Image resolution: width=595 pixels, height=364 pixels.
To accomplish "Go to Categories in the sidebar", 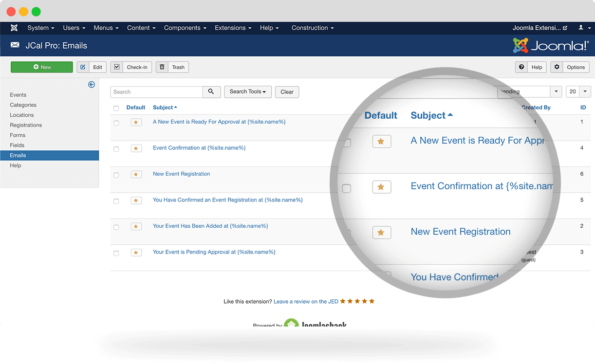I will tap(23, 105).
